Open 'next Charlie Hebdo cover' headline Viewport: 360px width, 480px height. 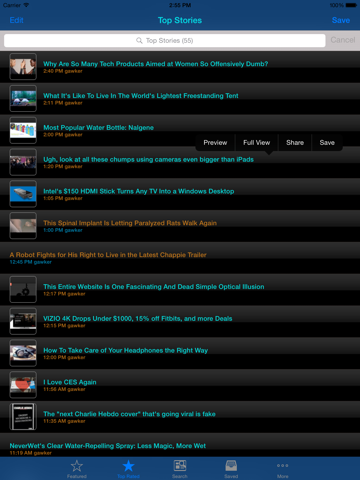(x=129, y=414)
